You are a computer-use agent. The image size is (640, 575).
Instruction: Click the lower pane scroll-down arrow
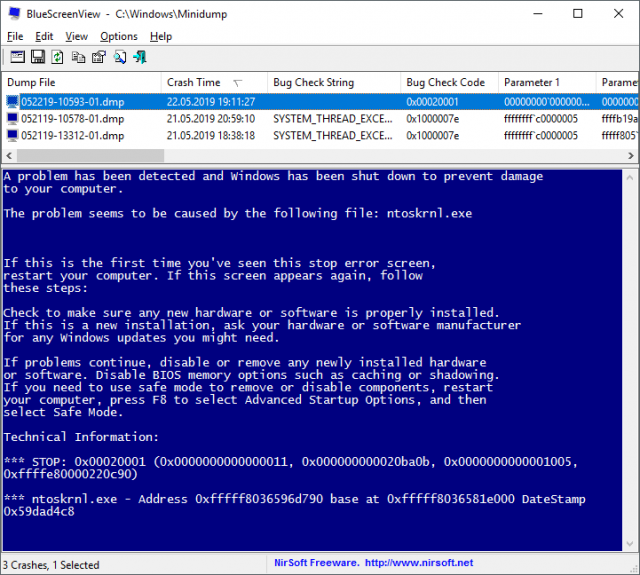(630, 544)
